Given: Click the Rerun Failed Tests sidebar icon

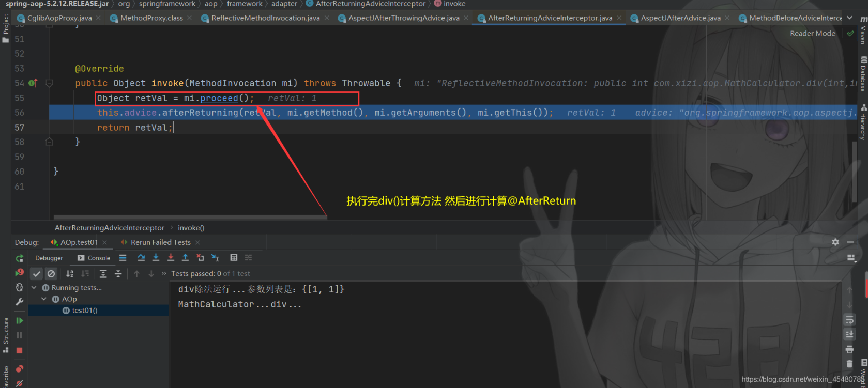Looking at the screenshot, I should (20, 272).
